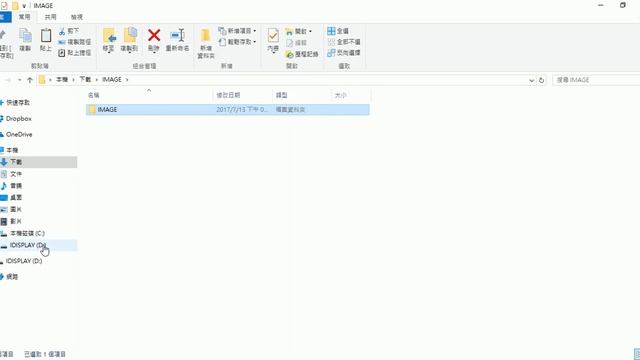Select Documents in the navigation pane
This screenshot has height=360, width=640.
point(16,174)
